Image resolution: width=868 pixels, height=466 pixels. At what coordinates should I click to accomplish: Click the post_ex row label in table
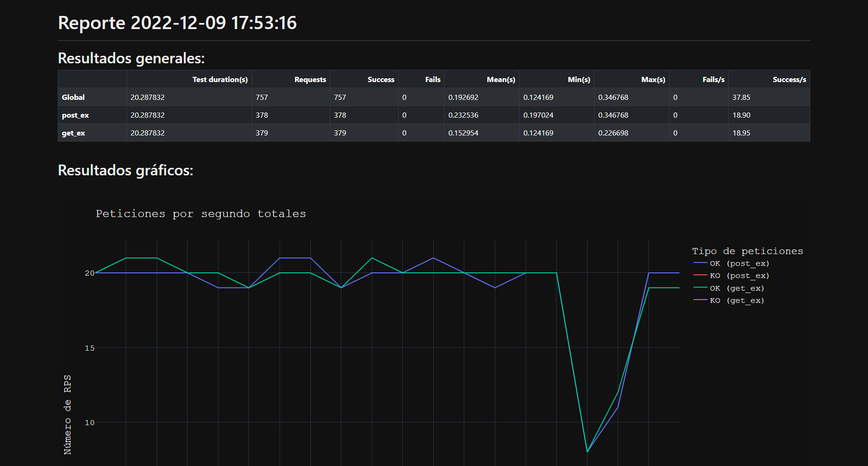point(75,115)
